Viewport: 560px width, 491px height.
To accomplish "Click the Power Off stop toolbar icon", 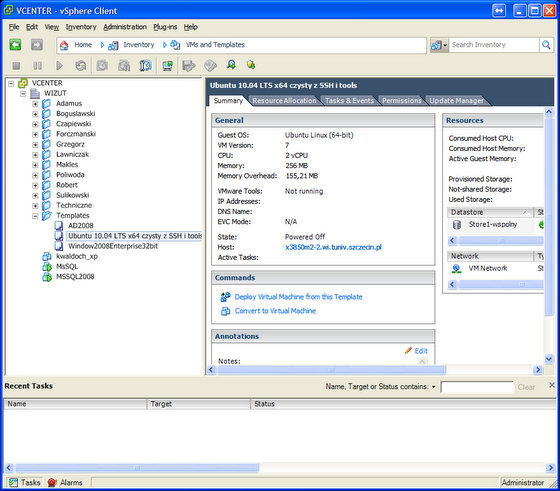I will click(16, 66).
